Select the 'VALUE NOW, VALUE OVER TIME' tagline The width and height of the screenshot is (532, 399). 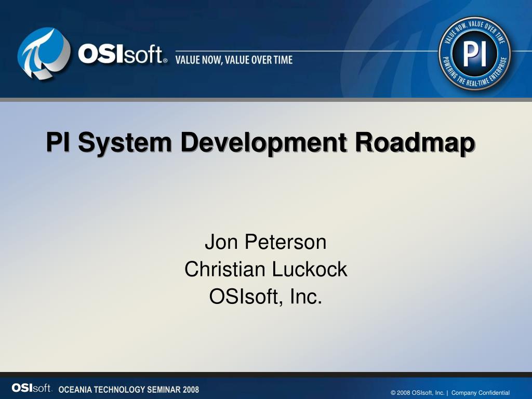[234, 60]
